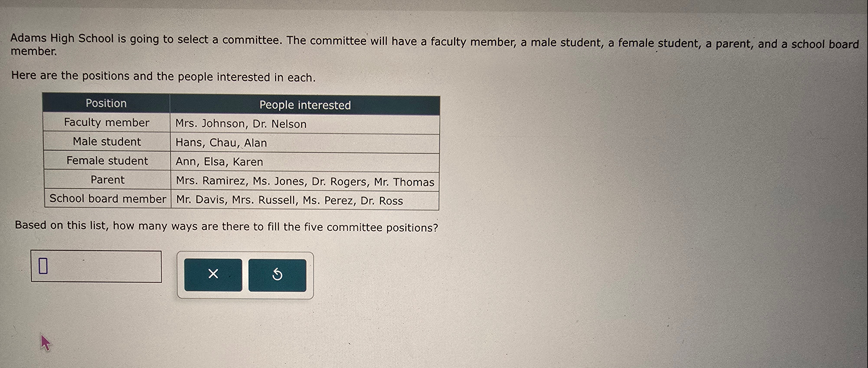Click the Parent row label
This screenshot has height=368, width=868.
[x=108, y=180]
